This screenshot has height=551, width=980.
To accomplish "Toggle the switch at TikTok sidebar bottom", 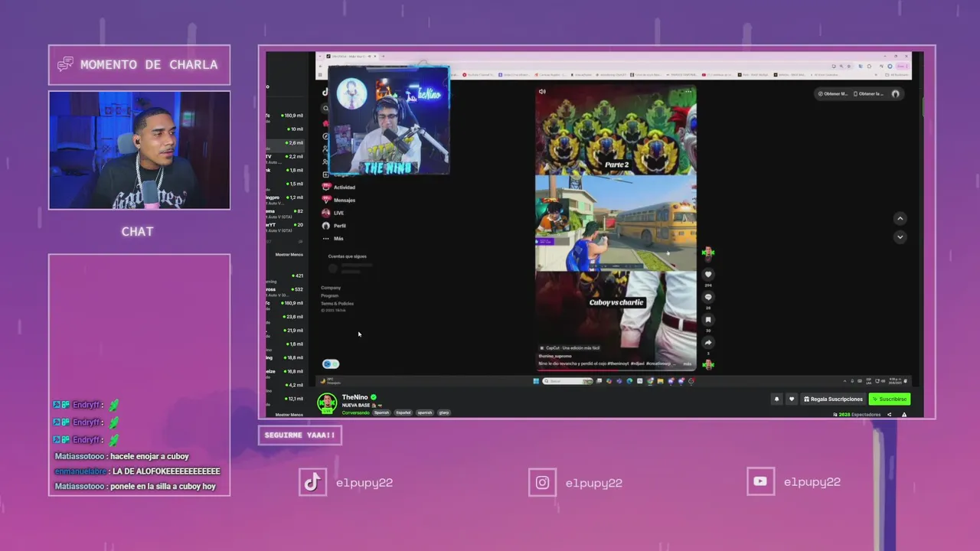I will [x=331, y=364].
